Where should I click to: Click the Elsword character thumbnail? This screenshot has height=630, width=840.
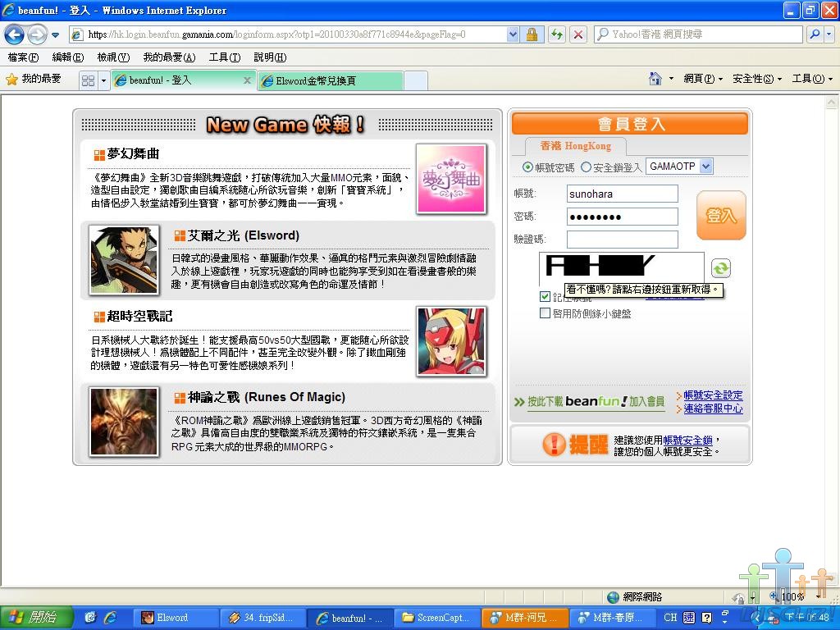[125, 260]
